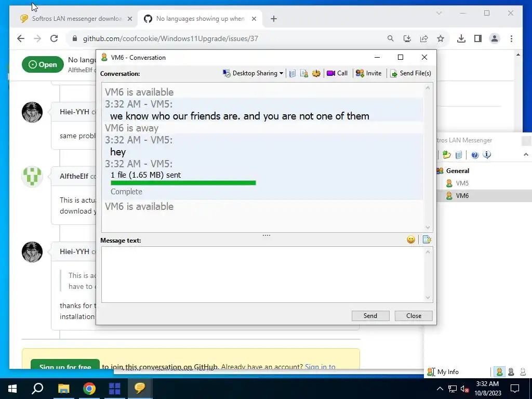Open the Chrome profile avatar
This screenshot has width=532, height=399.
click(495, 38)
